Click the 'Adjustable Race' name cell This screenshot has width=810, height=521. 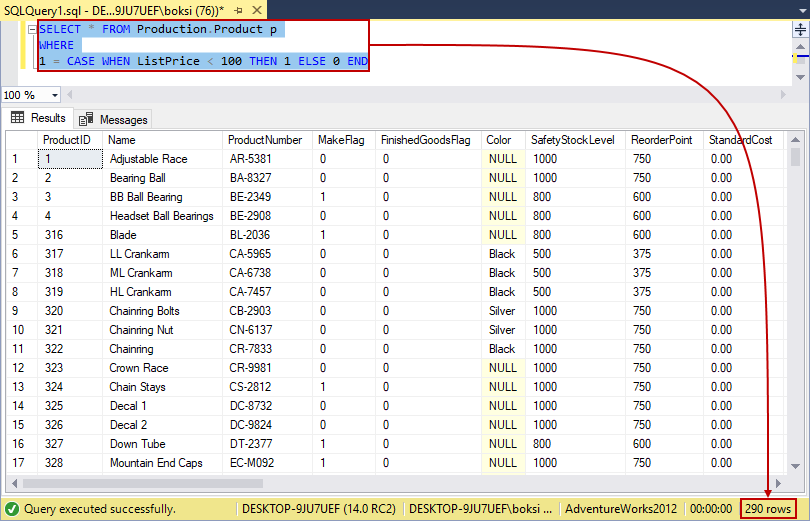(x=148, y=159)
